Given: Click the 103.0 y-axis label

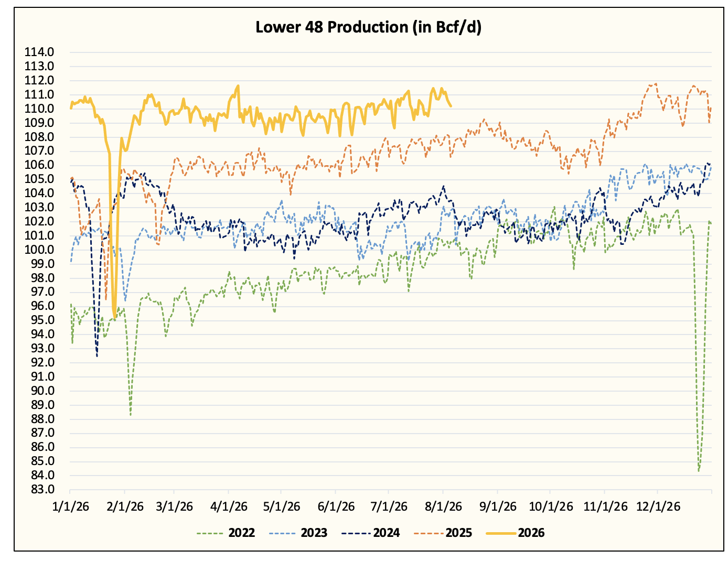Looking at the screenshot, I should click(x=39, y=208).
